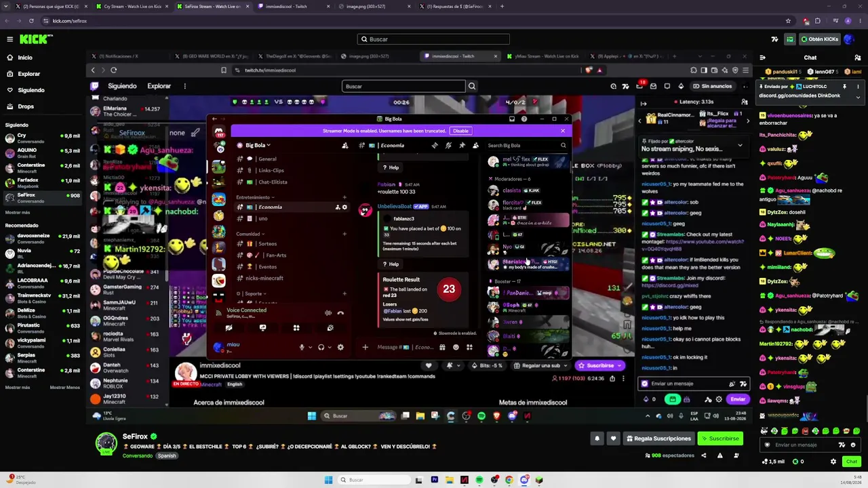Mute Economia channel notifications bell
868x488 pixels.
pos(448,145)
